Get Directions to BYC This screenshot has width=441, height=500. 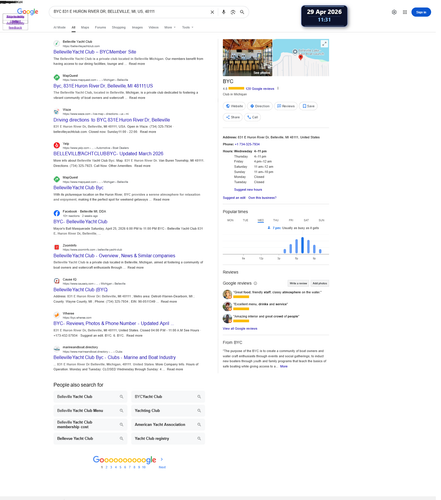(x=260, y=106)
